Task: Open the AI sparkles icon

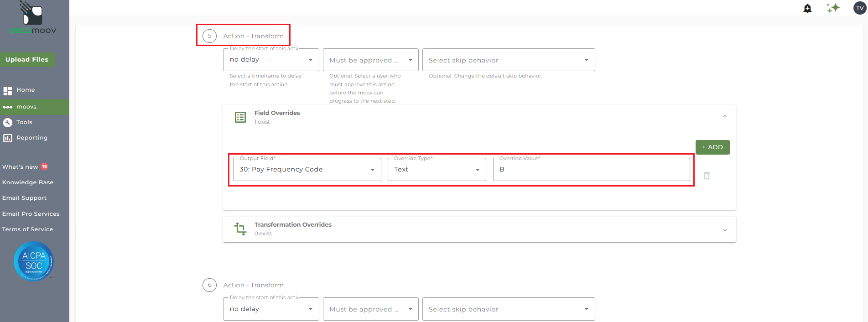Action: point(833,8)
